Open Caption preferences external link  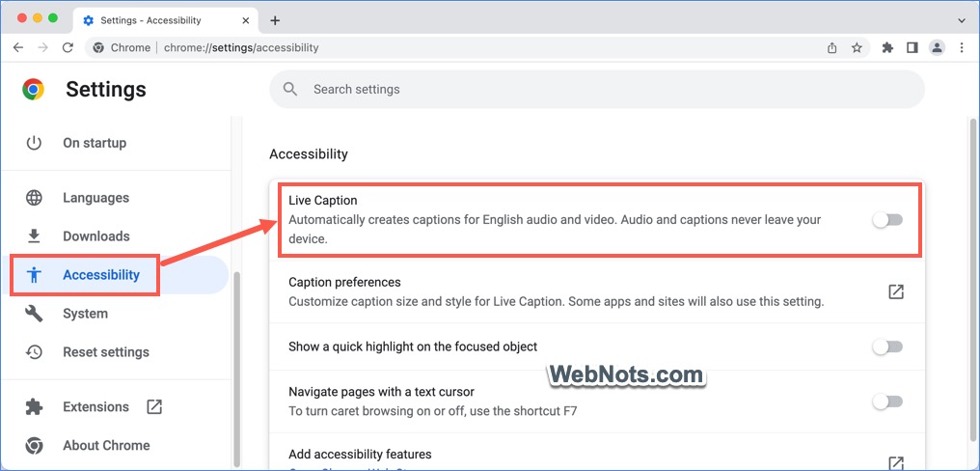click(x=896, y=291)
